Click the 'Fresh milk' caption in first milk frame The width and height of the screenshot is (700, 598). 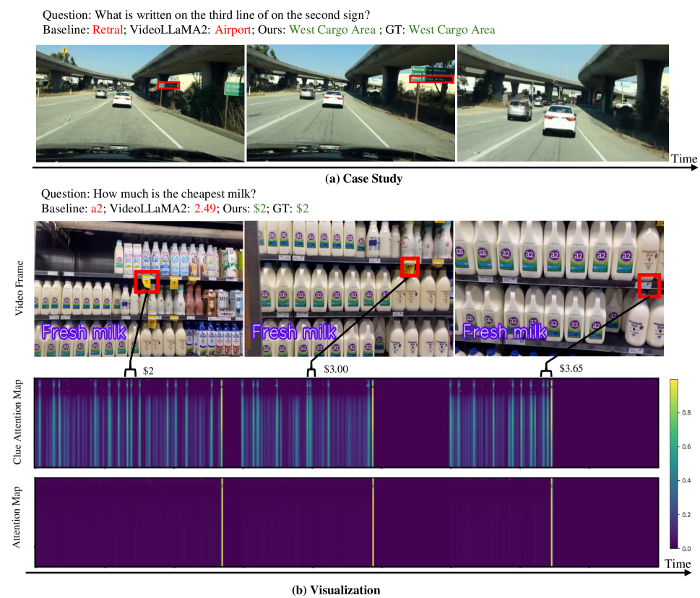[84, 332]
